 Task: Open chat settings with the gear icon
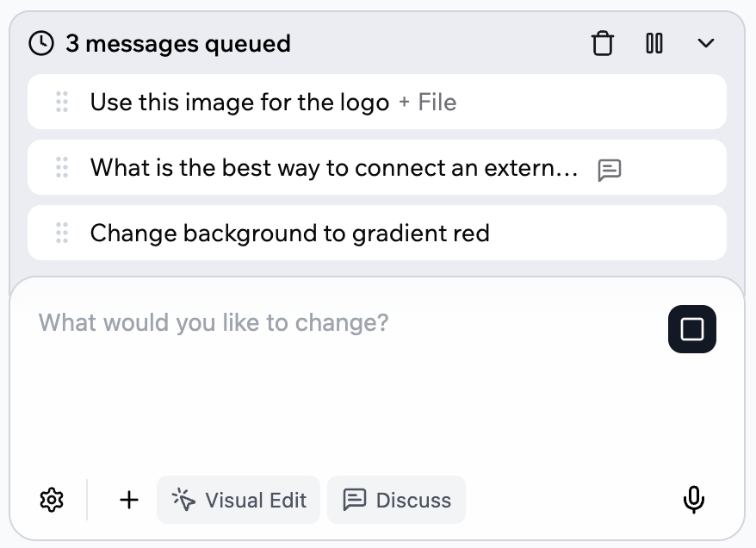tap(52, 500)
